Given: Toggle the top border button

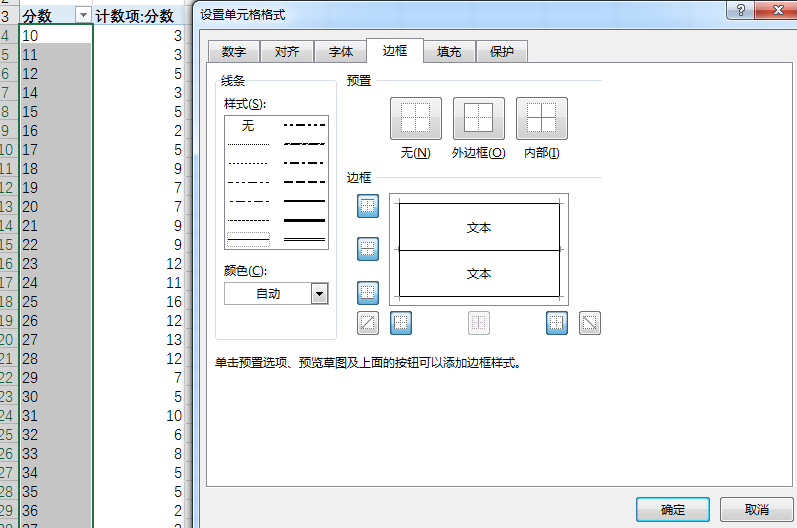Looking at the screenshot, I should (367, 206).
